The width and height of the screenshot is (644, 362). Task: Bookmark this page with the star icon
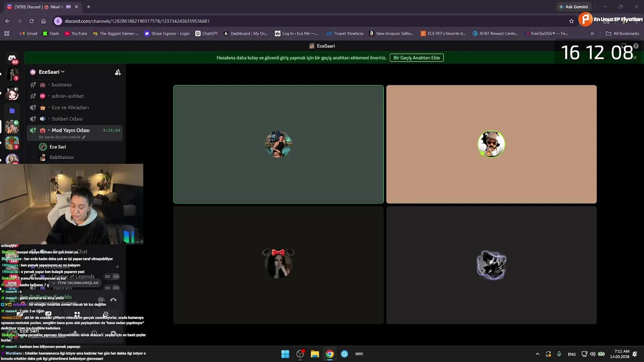[572, 21]
